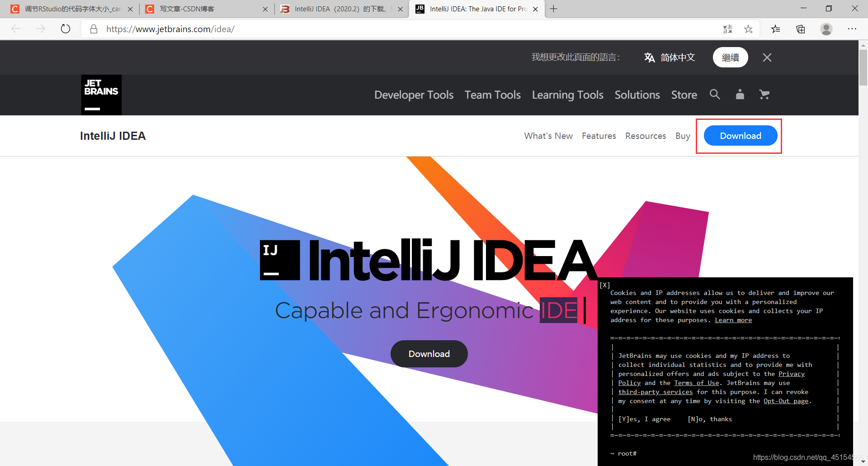Open the Features page link
This screenshot has height=466, width=868.
pyautogui.click(x=599, y=136)
